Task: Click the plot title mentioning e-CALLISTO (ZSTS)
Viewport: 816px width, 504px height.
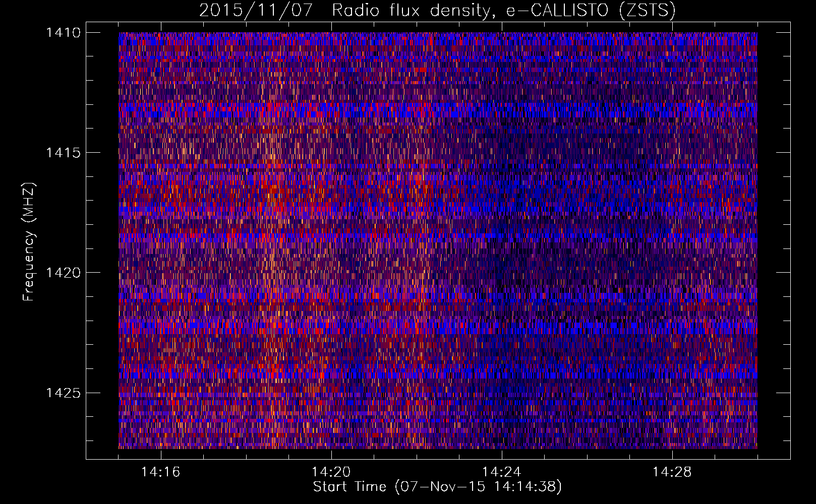Action: tap(437, 10)
